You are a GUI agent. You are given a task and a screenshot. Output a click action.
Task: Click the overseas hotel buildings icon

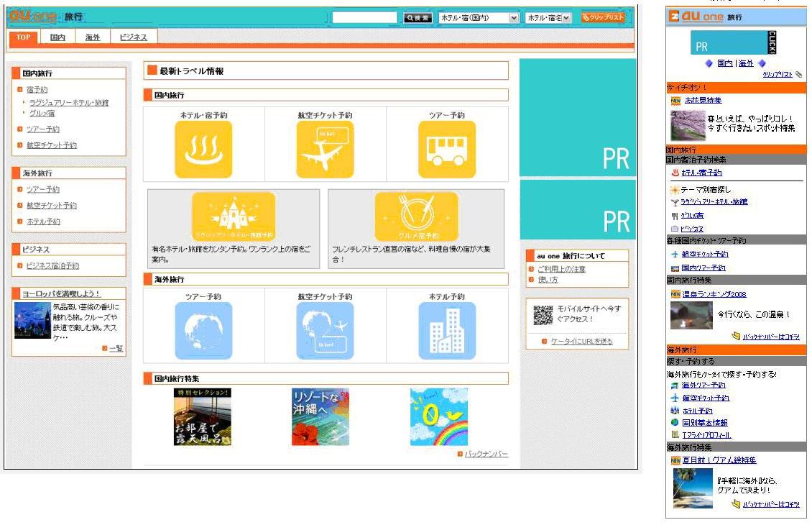pyautogui.click(x=446, y=331)
